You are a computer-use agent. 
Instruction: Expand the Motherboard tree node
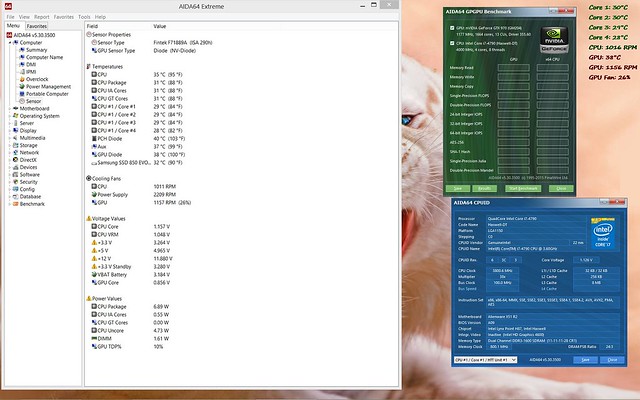[x=10, y=109]
